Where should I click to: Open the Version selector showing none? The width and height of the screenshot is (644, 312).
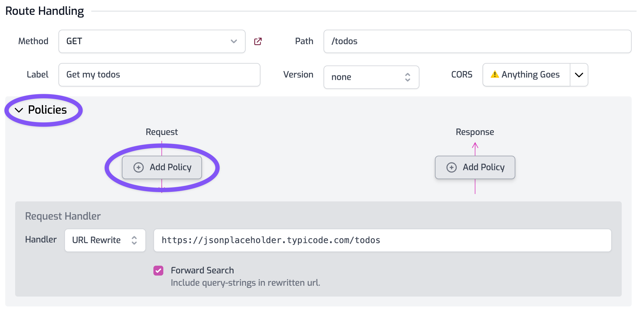371,77
